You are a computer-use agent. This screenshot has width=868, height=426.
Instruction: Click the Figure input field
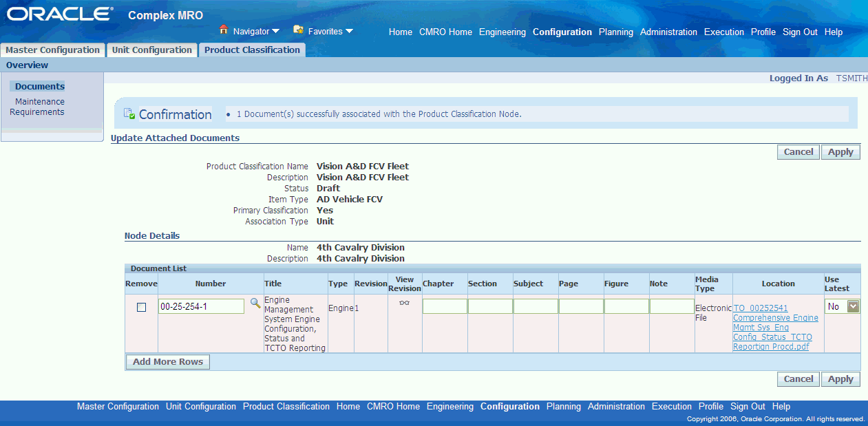[626, 306]
